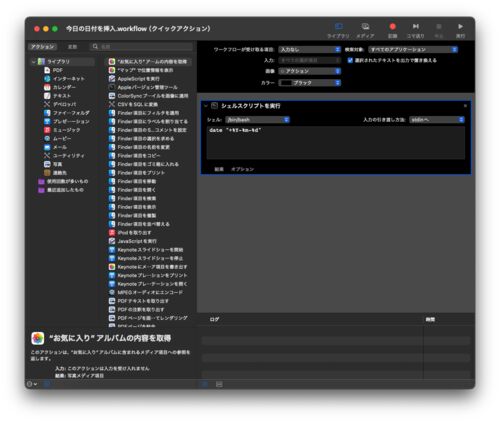
Task: Collapse the シェルスクリプトを実行 action
Action: click(206, 106)
